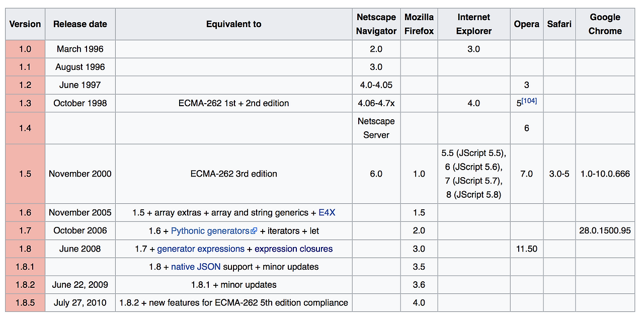Click the pink version 1.8.5 cell
This screenshot has width=644, height=317.
25,303
